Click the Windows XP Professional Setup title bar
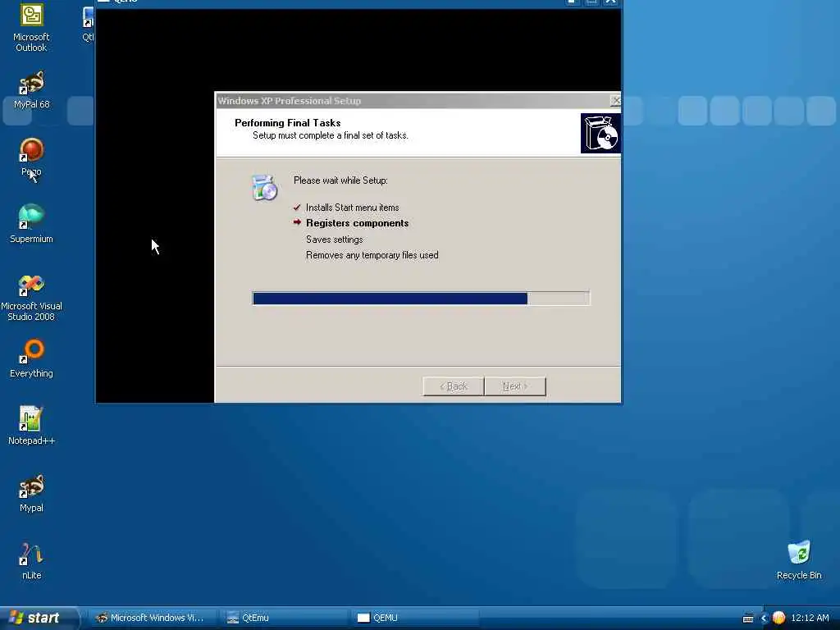 [413, 100]
